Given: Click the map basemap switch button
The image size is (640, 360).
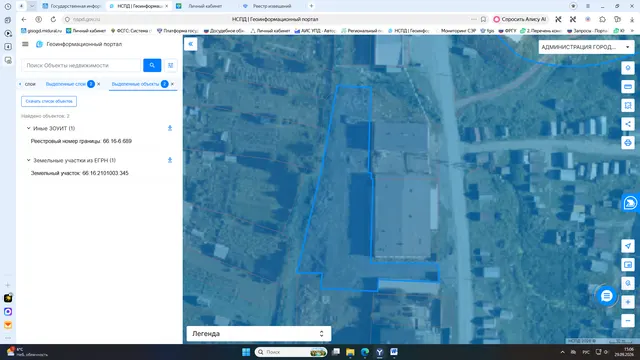Looking at the screenshot, I should point(628,283).
